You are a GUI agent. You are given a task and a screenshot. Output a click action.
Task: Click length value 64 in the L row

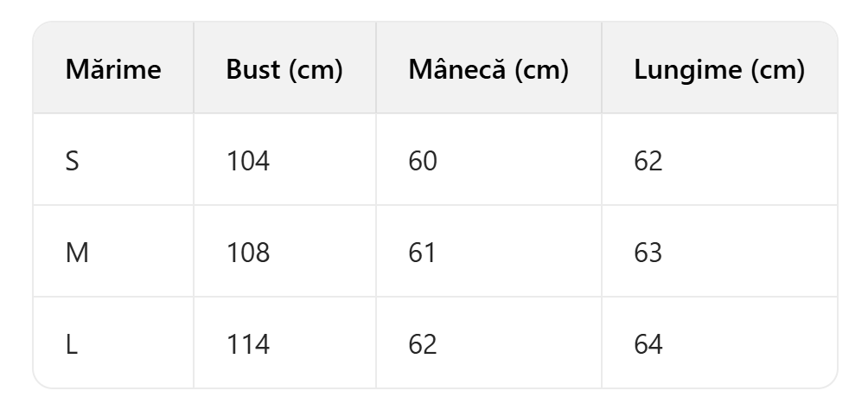point(648,344)
